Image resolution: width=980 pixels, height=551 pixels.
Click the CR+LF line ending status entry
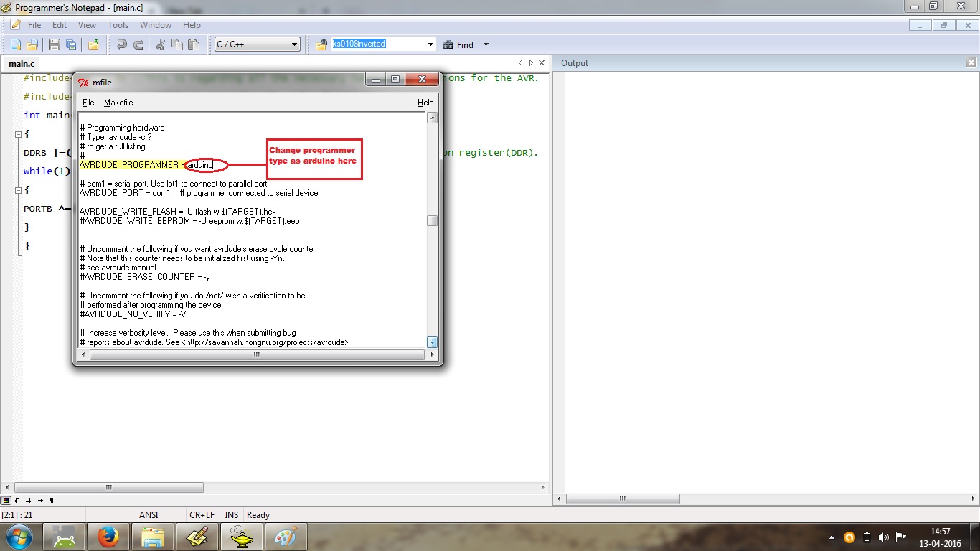click(x=202, y=514)
